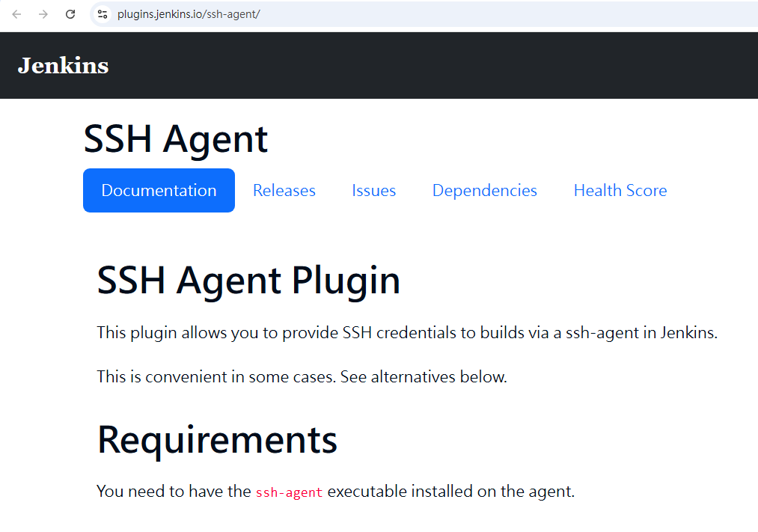The image size is (758, 532).
Task: Click the SSH Agent Plugin heading
Action: click(248, 281)
